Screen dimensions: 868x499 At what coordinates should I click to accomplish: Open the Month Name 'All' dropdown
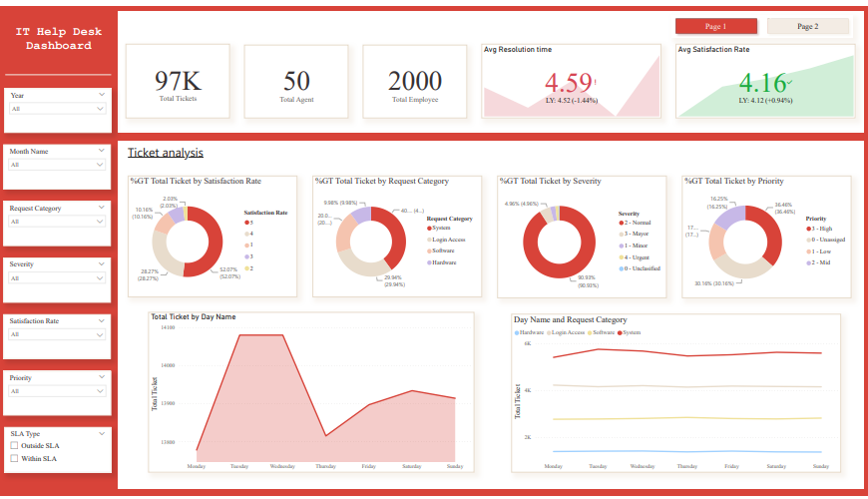click(x=57, y=165)
